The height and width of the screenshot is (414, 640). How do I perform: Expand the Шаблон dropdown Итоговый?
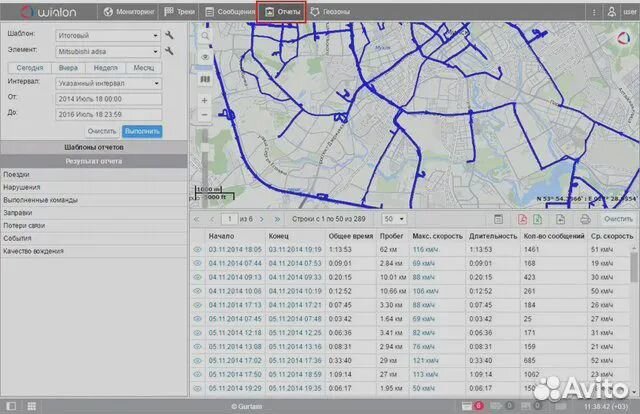[x=108, y=36]
